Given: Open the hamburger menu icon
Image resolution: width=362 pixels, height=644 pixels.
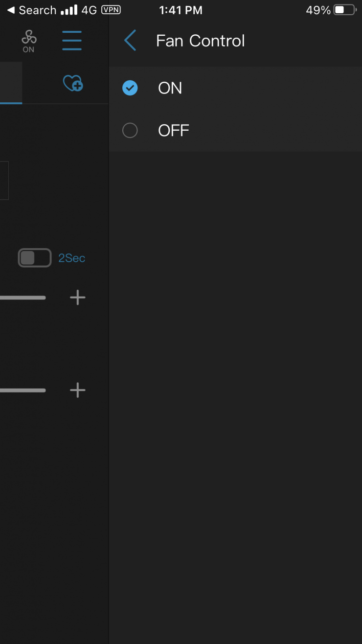Looking at the screenshot, I should coord(72,40).
